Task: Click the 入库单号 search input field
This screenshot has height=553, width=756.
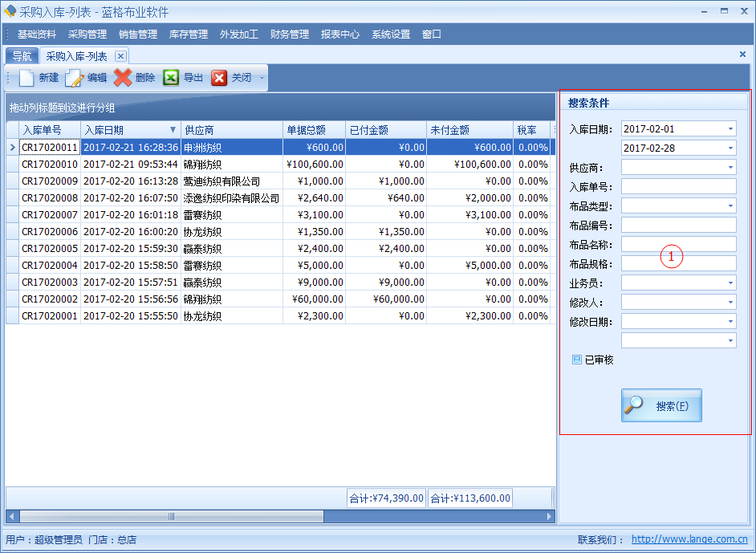Action: click(x=678, y=187)
